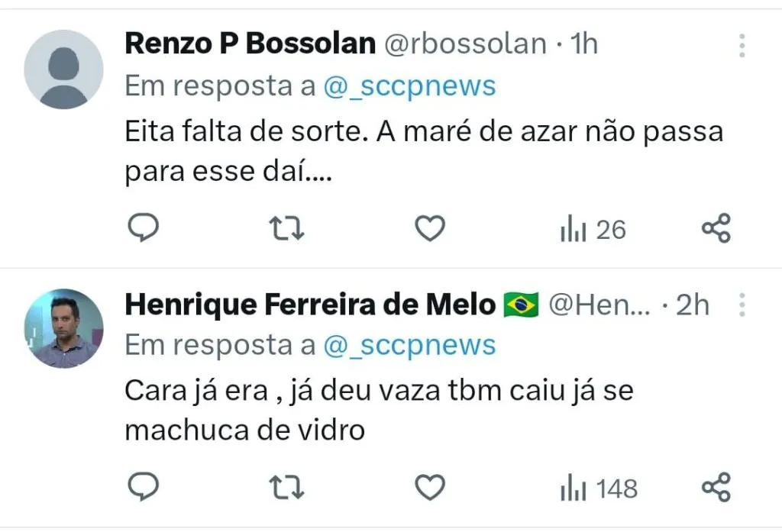Click @_sccpnews link in Renzo's reply
Image resolution: width=782 pixels, height=532 pixels.
click(x=409, y=86)
